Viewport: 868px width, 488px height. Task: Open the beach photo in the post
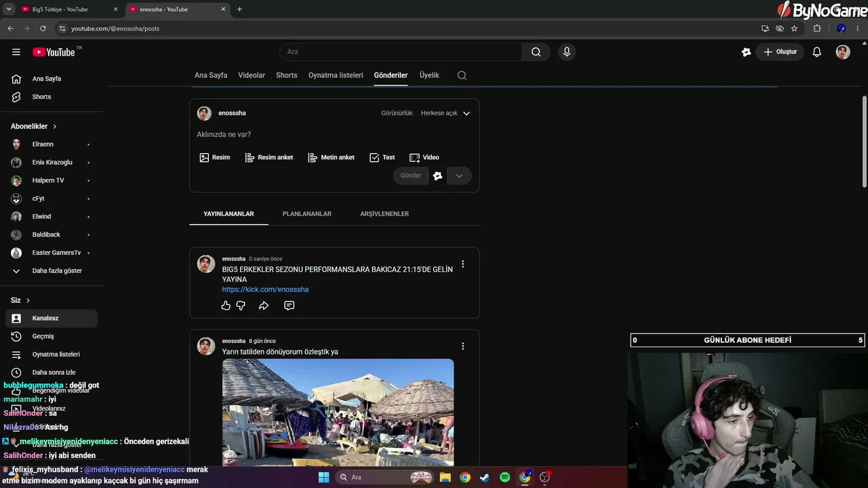tap(338, 412)
